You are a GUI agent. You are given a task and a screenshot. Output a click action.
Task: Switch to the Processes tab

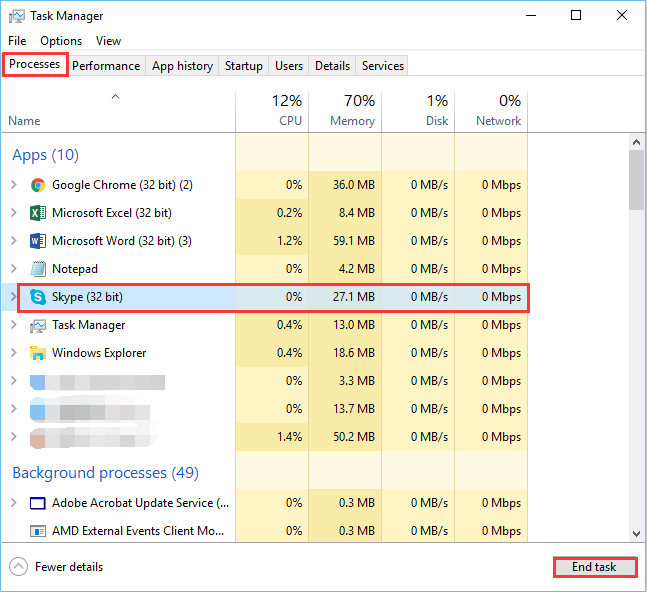[x=35, y=64]
